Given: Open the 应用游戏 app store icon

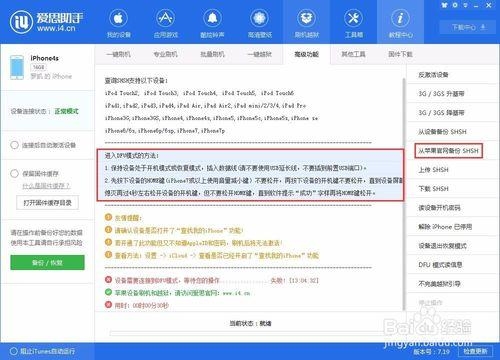Looking at the screenshot, I should tap(165, 19).
